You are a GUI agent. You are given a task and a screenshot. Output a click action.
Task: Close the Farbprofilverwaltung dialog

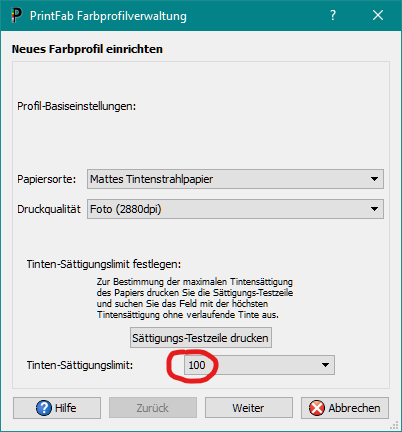378,15
